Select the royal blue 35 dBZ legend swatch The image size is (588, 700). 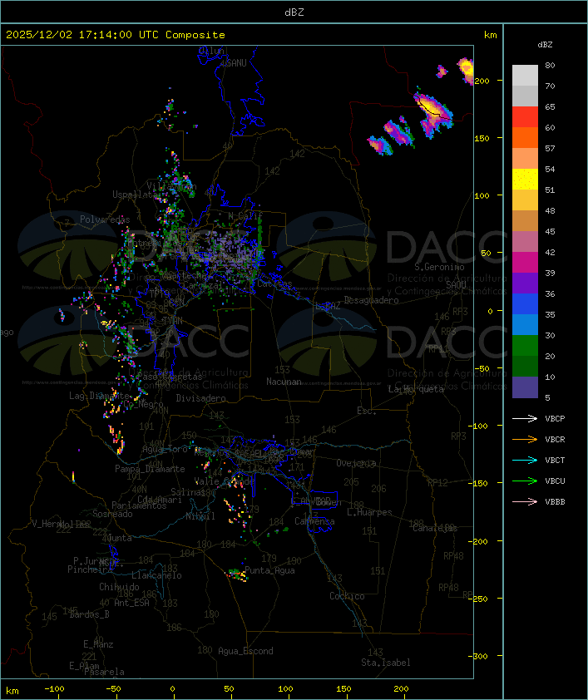(525, 304)
